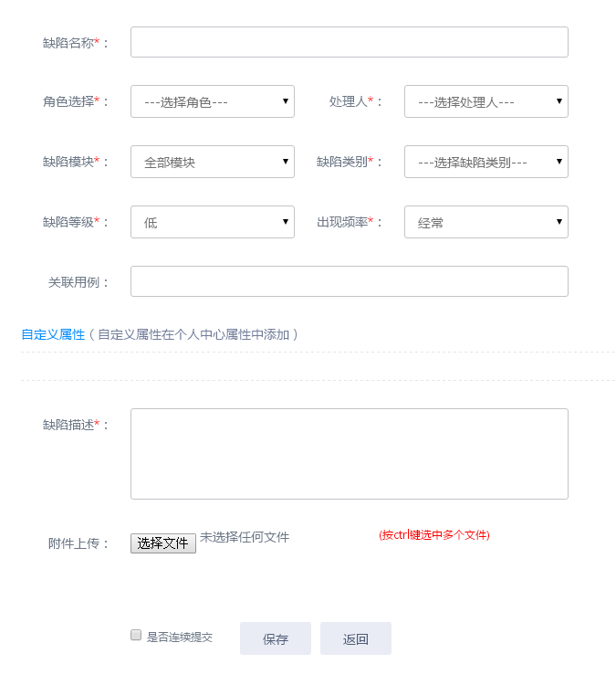Click the 缺陷模块 dropdown arrow
This screenshot has width=616, height=685.
285,161
